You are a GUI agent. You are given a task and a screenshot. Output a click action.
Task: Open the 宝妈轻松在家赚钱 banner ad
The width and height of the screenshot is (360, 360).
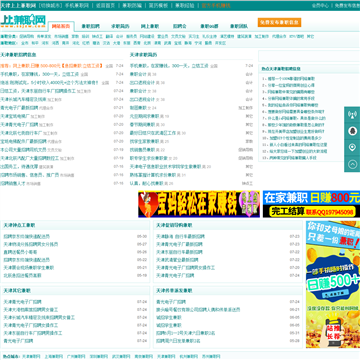coord(199,204)
